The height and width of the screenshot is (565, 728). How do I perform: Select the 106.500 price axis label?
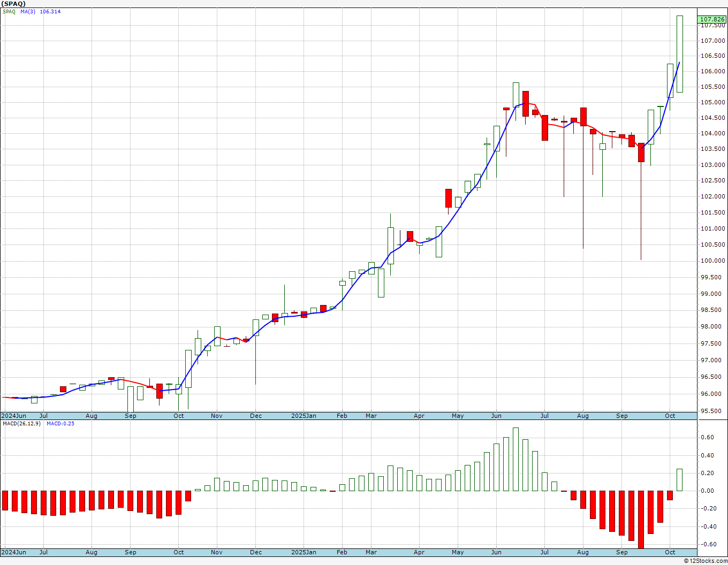tap(713, 56)
